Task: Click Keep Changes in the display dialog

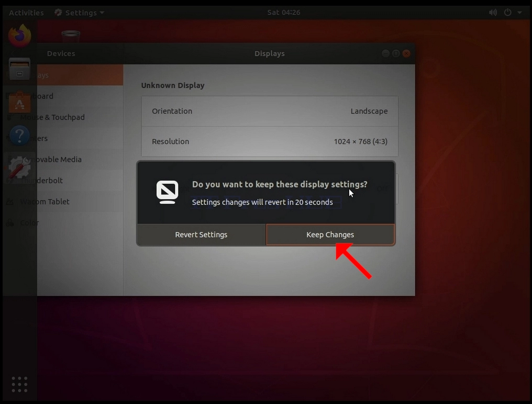Action: 330,234
